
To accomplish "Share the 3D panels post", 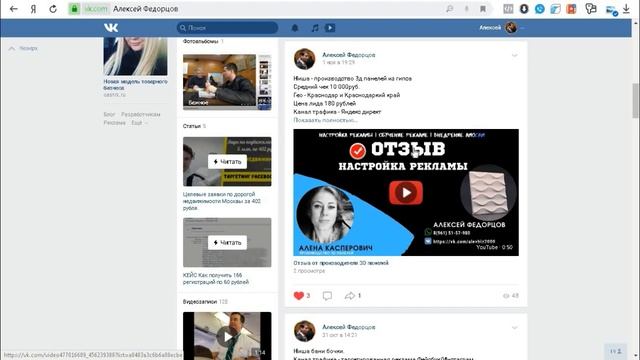I will (x=349, y=296).
